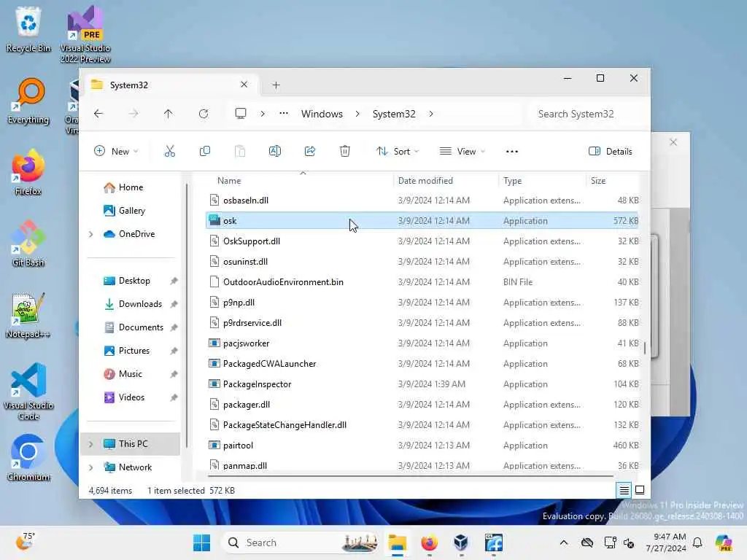Switch to details list view in status bar

pyautogui.click(x=624, y=490)
